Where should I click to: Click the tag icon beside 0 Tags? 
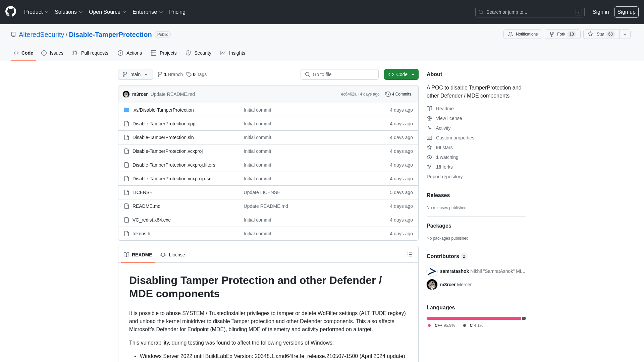click(x=189, y=74)
